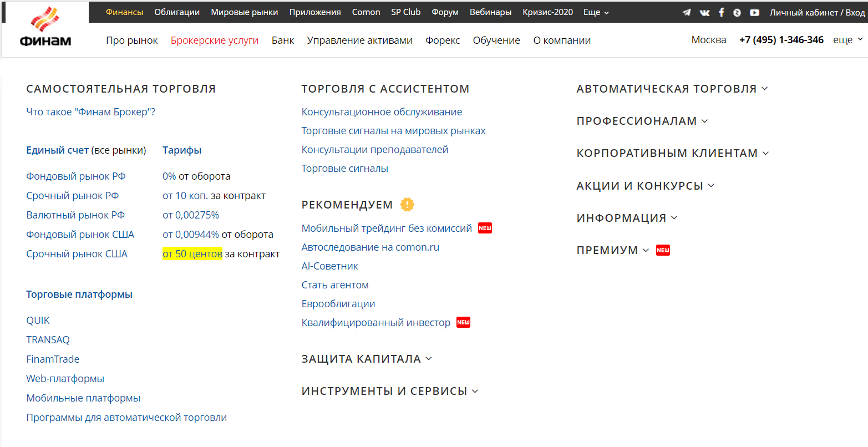Click highlighted от 50 центов tariff link
This screenshot has height=447, width=868.
point(192,254)
